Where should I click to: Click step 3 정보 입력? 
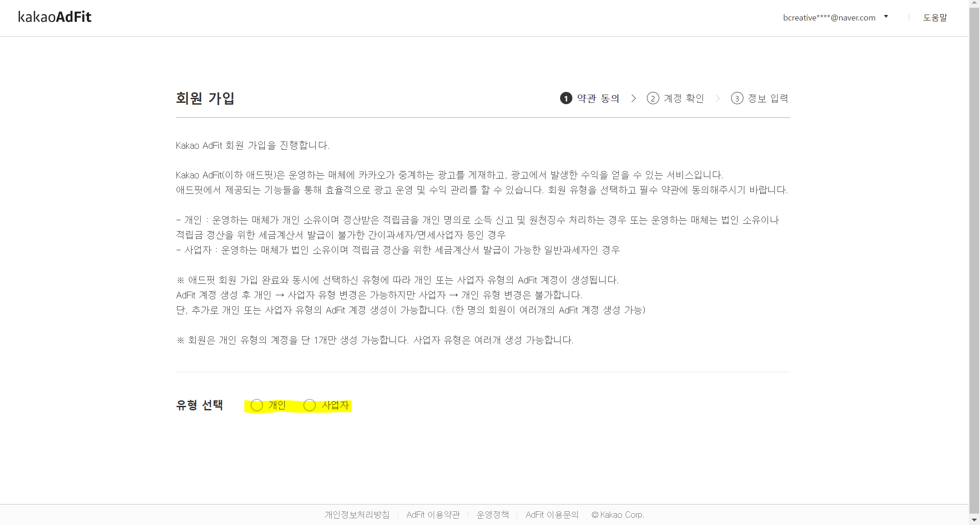tap(759, 98)
